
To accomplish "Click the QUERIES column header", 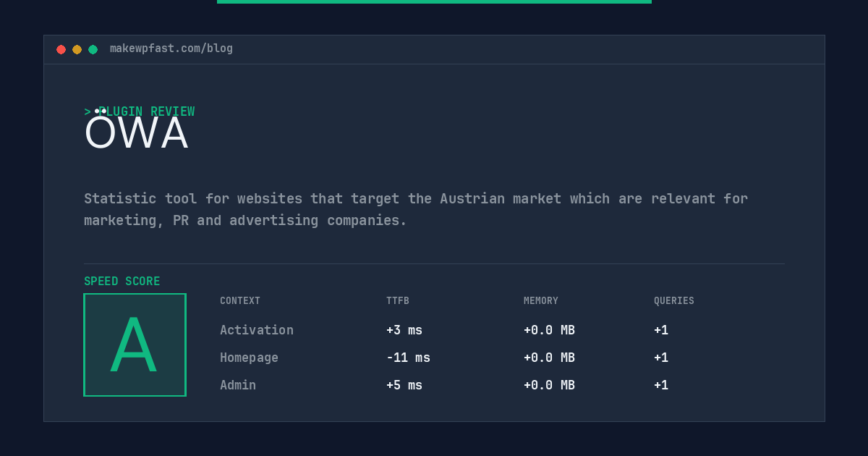I will pyautogui.click(x=674, y=301).
